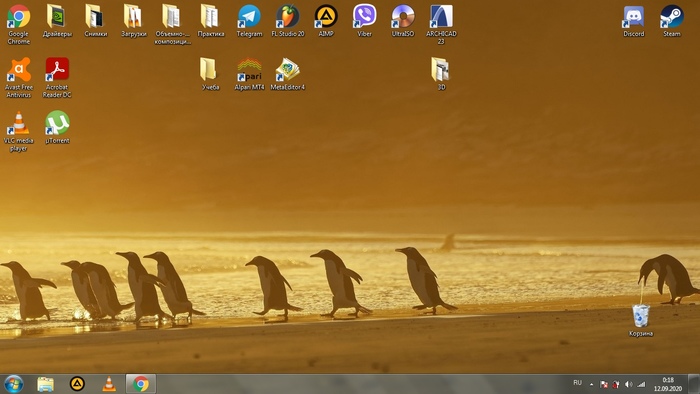The width and height of the screenshot is (700, 394).
Task: Open the µTorrent desktop shortcut
Action: point(57,128)
